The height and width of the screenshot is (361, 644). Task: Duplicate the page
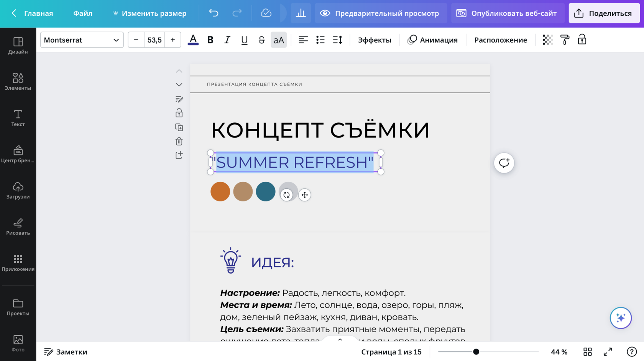tap(179, 127)
